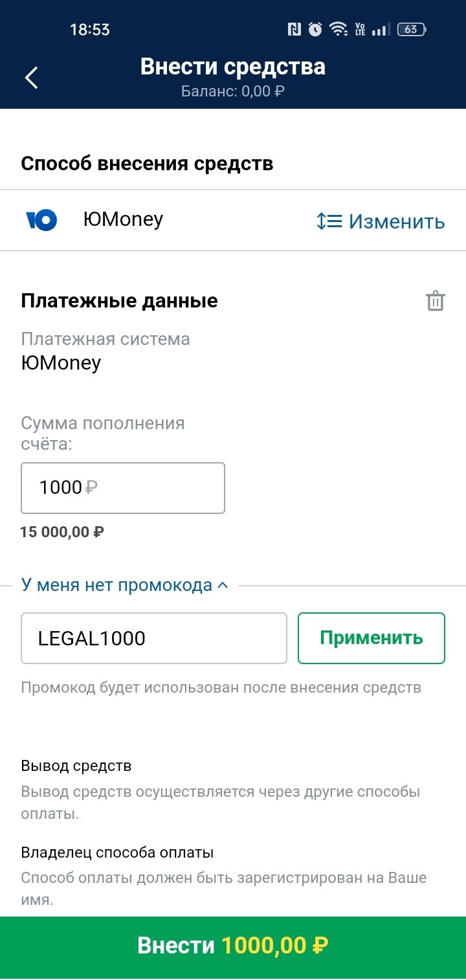
Task: Tap the back arrow icon
Action: click(x=31, y=78)
